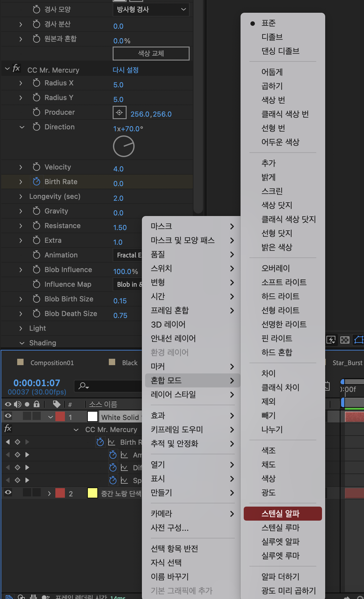Click the Direction angle dial control
The height and width of the screenshot is (599, 364).
pyautogui.click(x=124, y=146)
